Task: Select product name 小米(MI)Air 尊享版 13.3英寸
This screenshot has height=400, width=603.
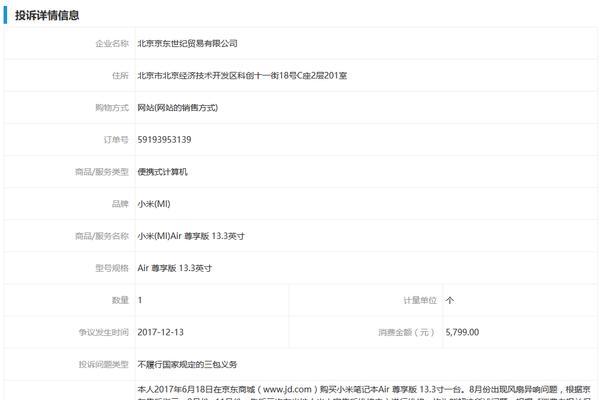Action: click(x=191, y=236)
